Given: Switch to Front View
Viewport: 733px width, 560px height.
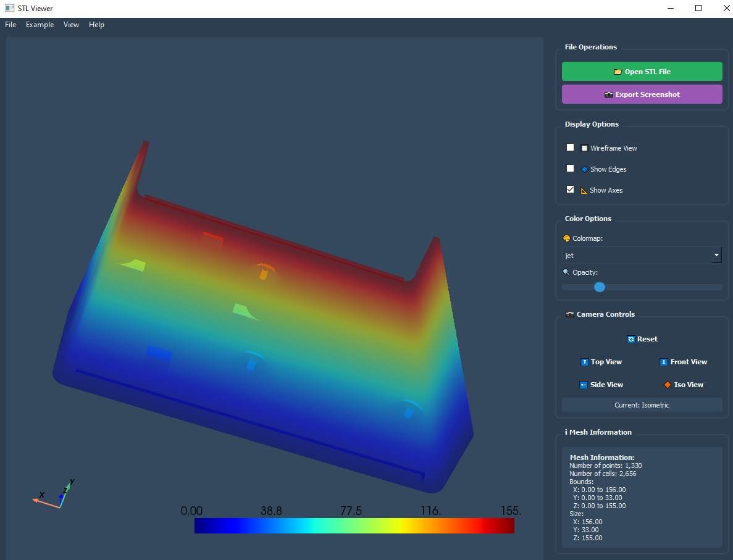Looking at the screenshot, I should [683, 362].
